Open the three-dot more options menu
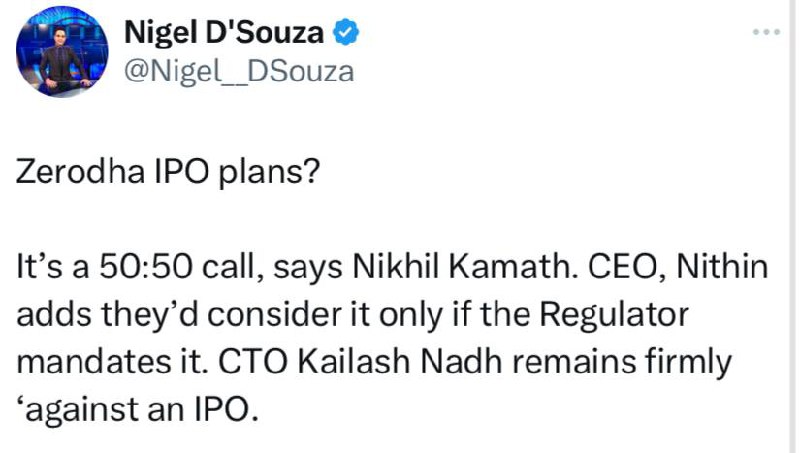The width and height of the screenshot is (800, 453). coord(766,32)
